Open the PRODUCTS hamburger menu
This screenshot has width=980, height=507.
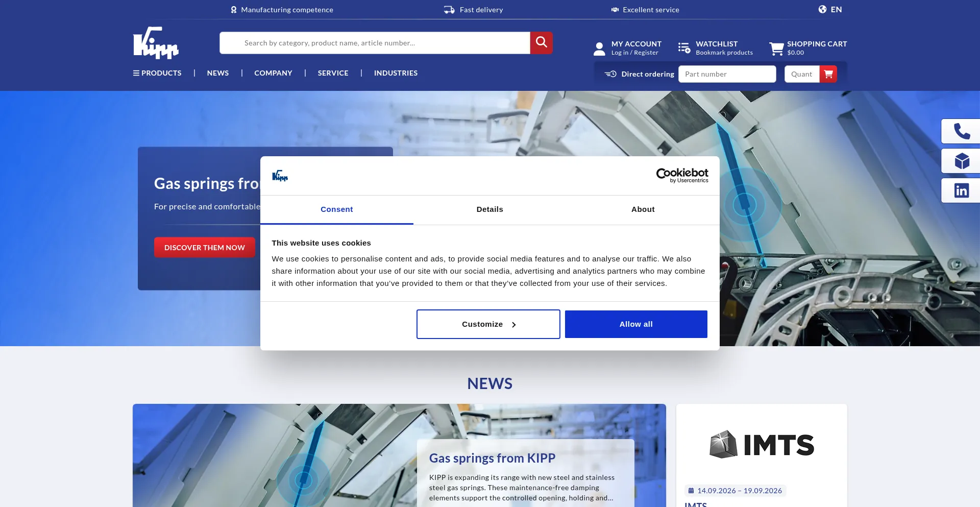pos(157,73)
